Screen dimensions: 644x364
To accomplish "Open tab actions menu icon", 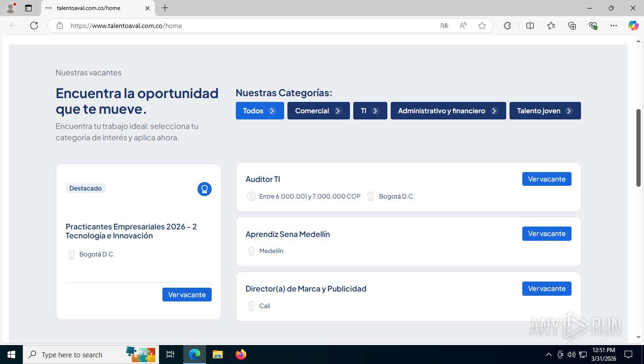I will point(28,8).
